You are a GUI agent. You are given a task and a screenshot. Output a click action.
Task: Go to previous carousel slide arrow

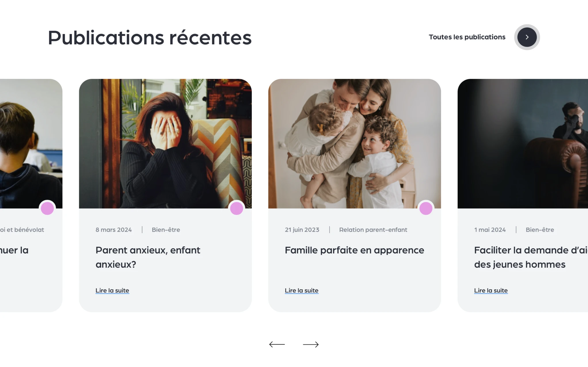click(x=277, y=344)
